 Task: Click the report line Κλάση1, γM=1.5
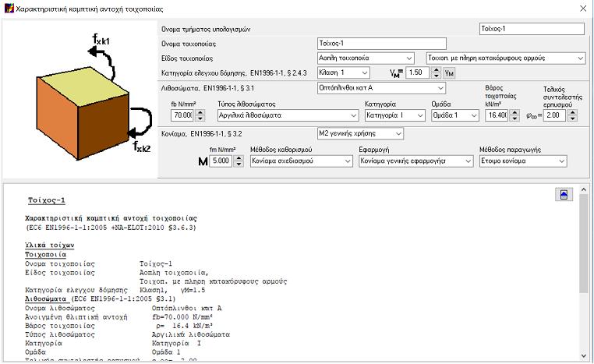pos(172,290)
